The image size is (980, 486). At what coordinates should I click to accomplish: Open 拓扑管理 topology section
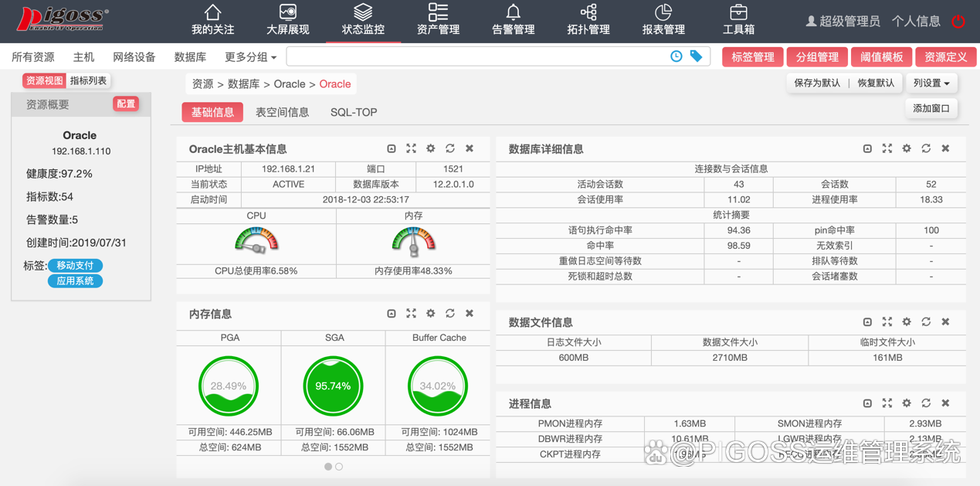[x=588, y=20]
